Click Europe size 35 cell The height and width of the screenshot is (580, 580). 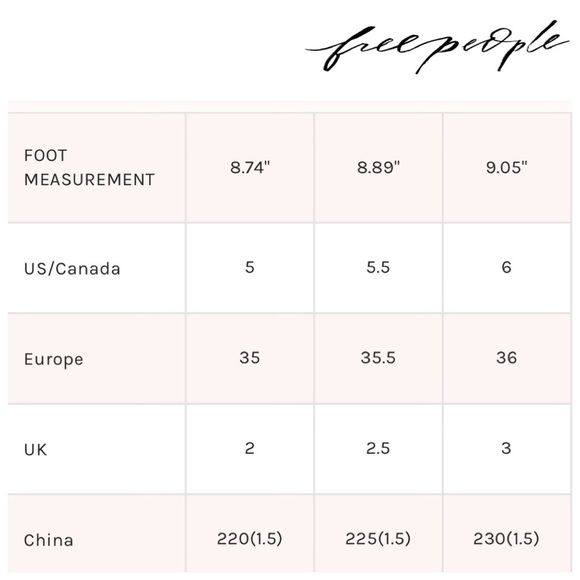point(250,358)
